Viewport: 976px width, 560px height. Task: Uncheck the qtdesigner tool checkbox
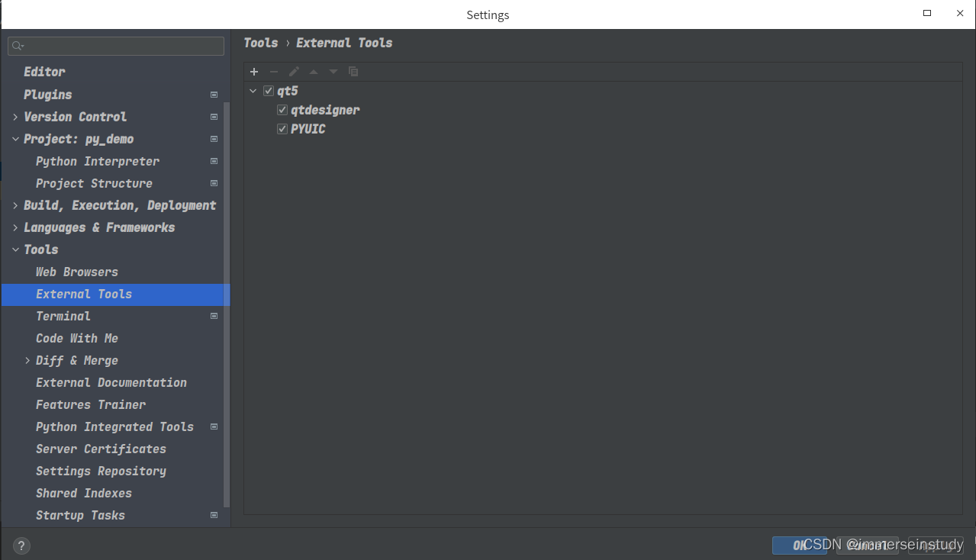[282, 110]
